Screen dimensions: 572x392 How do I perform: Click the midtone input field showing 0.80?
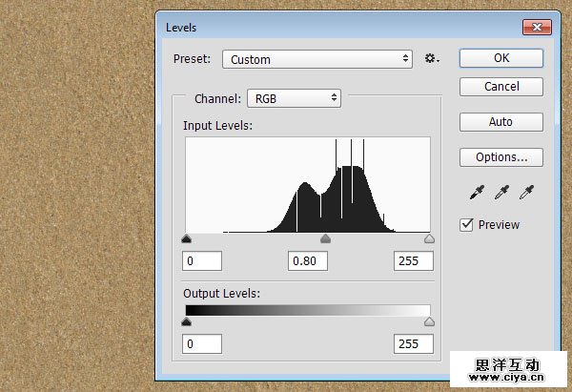(308, 261)
